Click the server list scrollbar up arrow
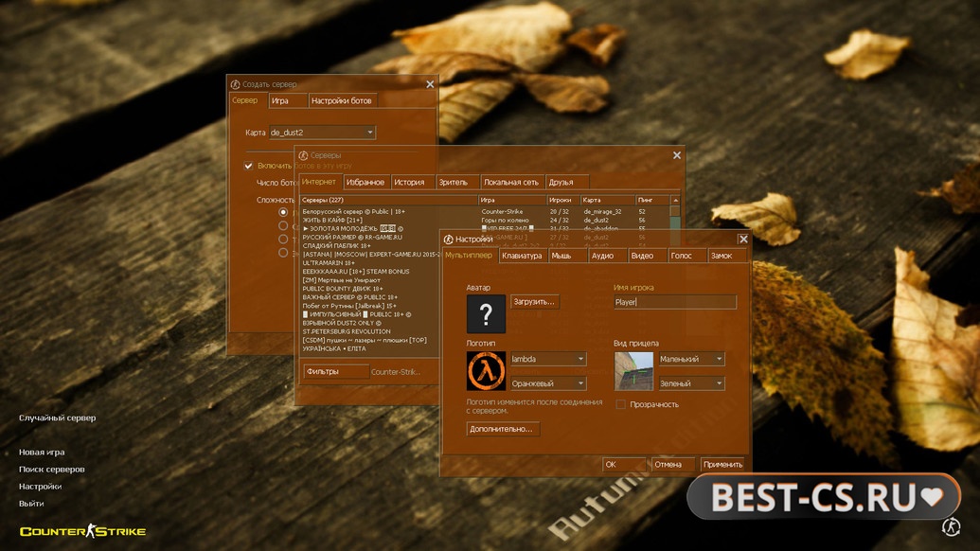This screenshot has height=551, width=980. pos(675,200)
